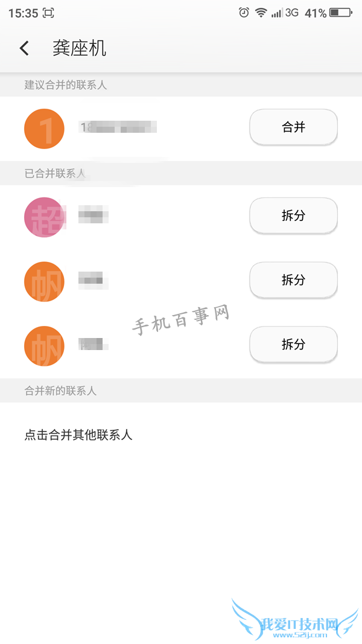Select the blurred name beside the pink avatar

(94, 215)
